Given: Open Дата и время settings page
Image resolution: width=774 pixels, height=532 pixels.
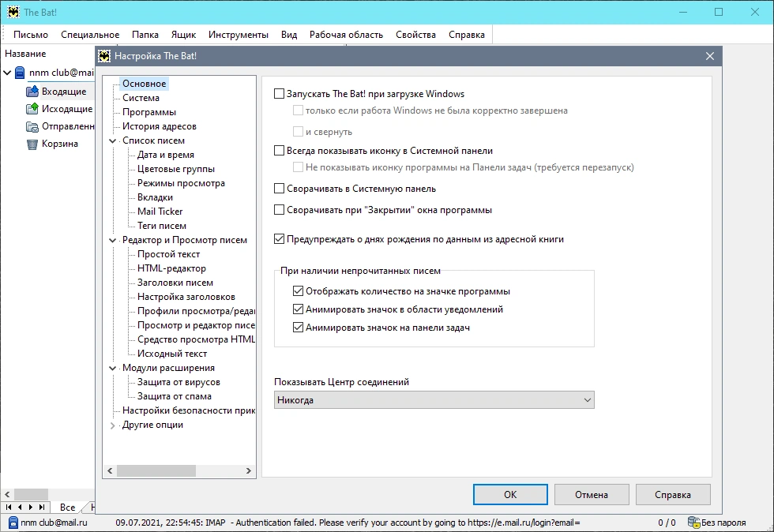Looking at the screenshot, I should (165, 155).
